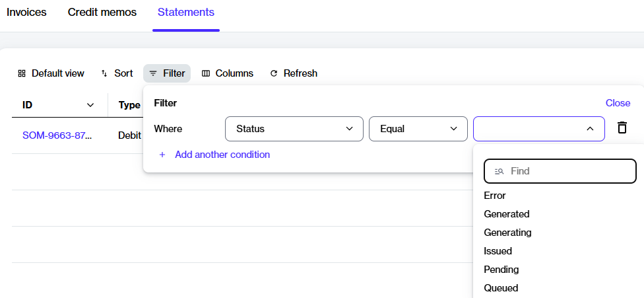Open the Statements tab
Viewport: 644px width, 298px height.
click(186, 13)
